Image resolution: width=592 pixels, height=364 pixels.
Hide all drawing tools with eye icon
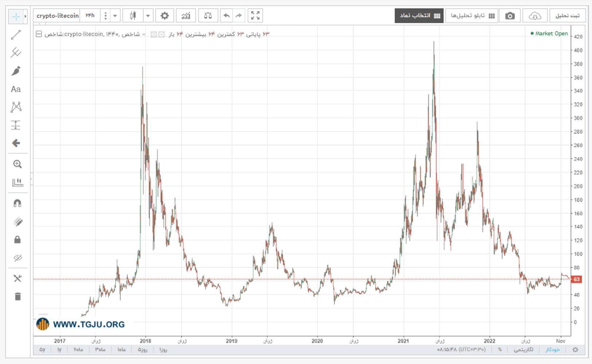pos(17,258)
